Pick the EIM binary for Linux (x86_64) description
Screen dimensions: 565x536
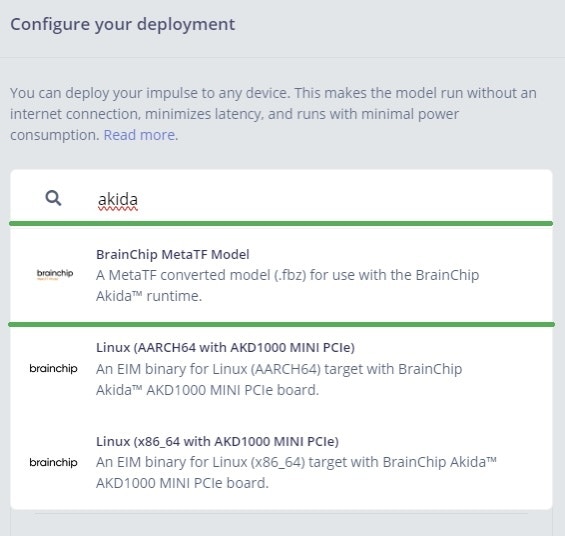[x=296, y=472]
